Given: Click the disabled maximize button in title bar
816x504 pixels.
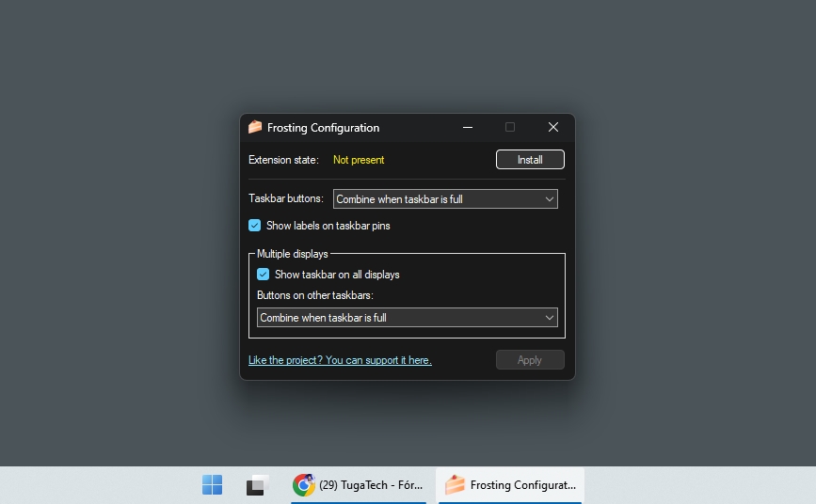Looking at the screenshot, I should point(510,128).
